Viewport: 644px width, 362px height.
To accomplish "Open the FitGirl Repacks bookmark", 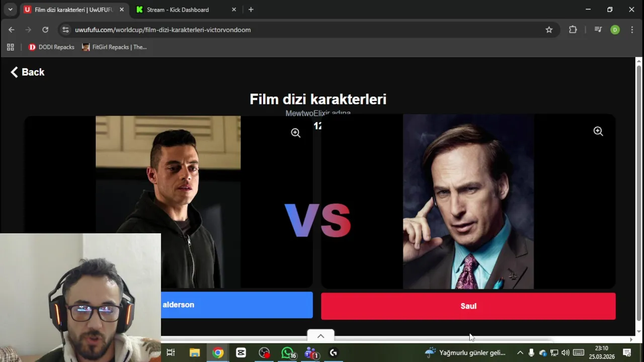I will tap(114, 47).
